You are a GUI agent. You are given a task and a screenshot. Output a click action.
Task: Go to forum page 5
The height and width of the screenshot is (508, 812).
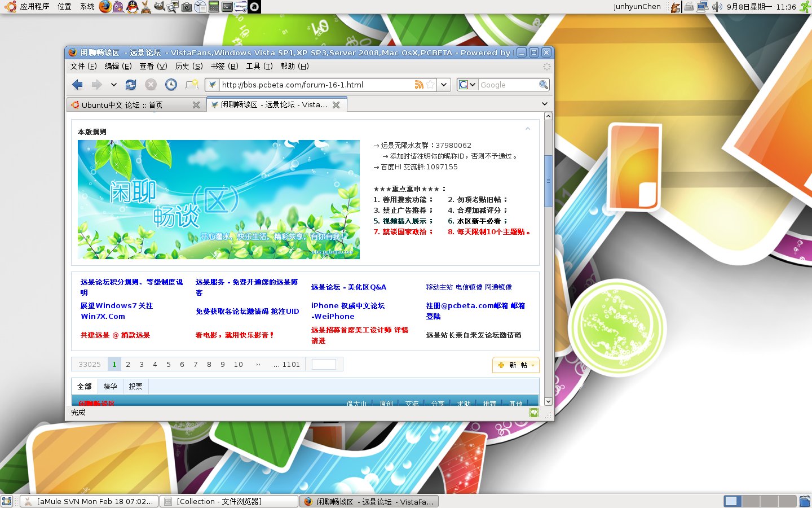pyautogui.click(x=169, y=365)
